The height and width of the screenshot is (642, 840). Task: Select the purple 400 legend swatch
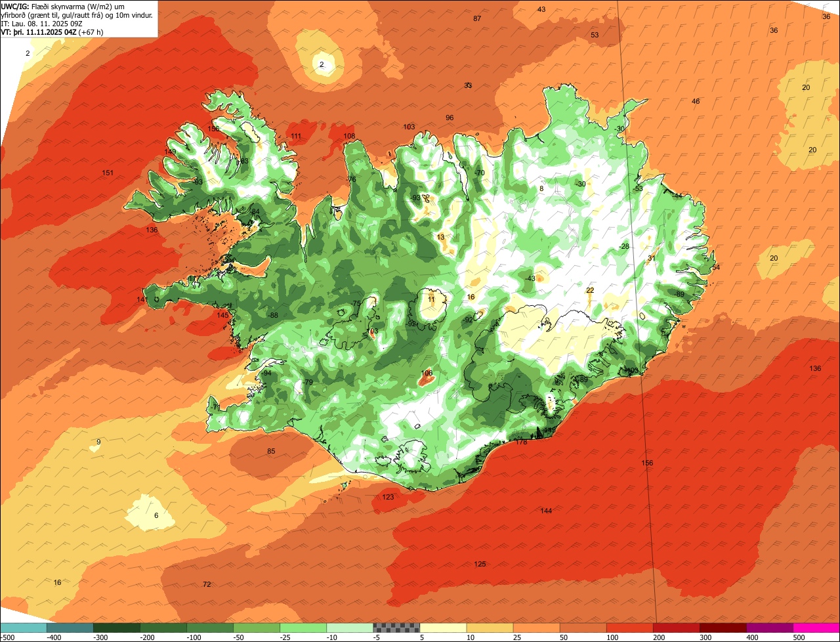pos(769,628)
